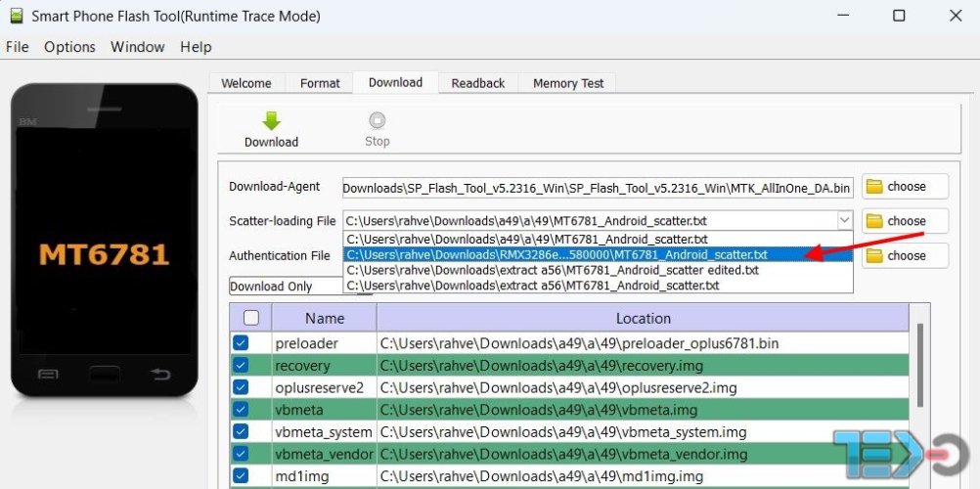980x489 pixels.
Task: Select the extract a56 scatter edited.txt option
Action: pyautogui.click(x=598, y=270)
